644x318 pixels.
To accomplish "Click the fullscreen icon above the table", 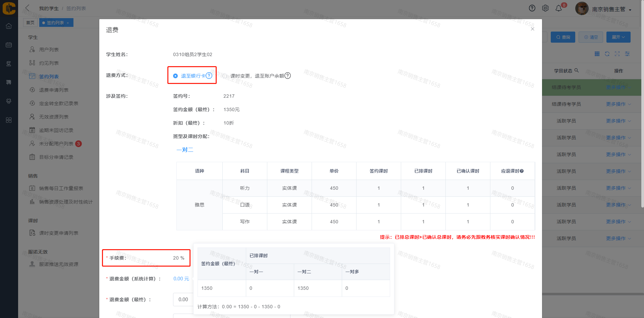I will point(617,54).
